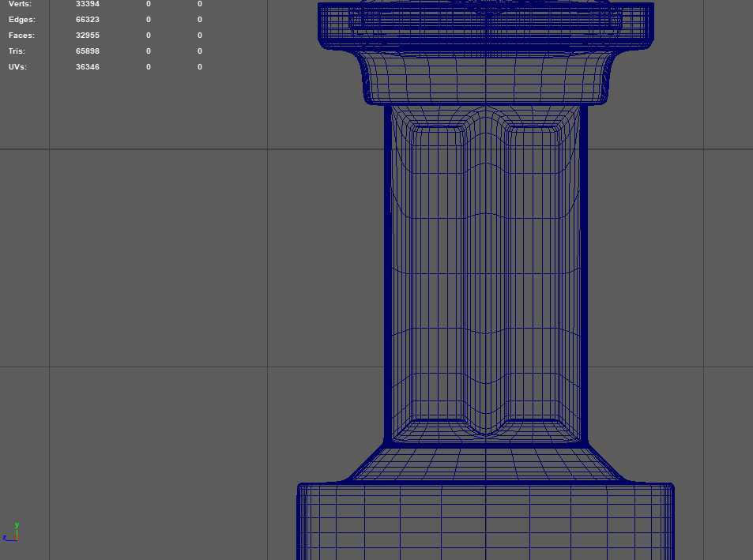This screenshot has width=753, height=560.
Task: Click the Verts label in the HUD
Action: pos(21,4)
